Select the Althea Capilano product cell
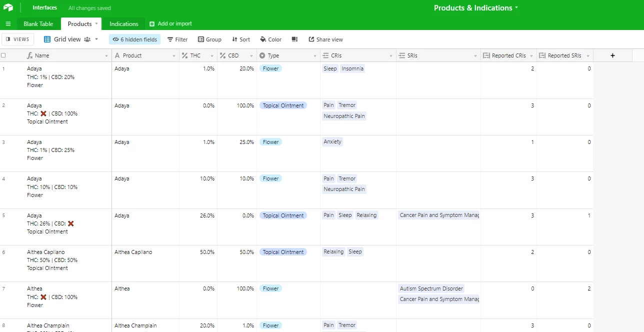Viewport: 644px width, 332px height. 145,263
